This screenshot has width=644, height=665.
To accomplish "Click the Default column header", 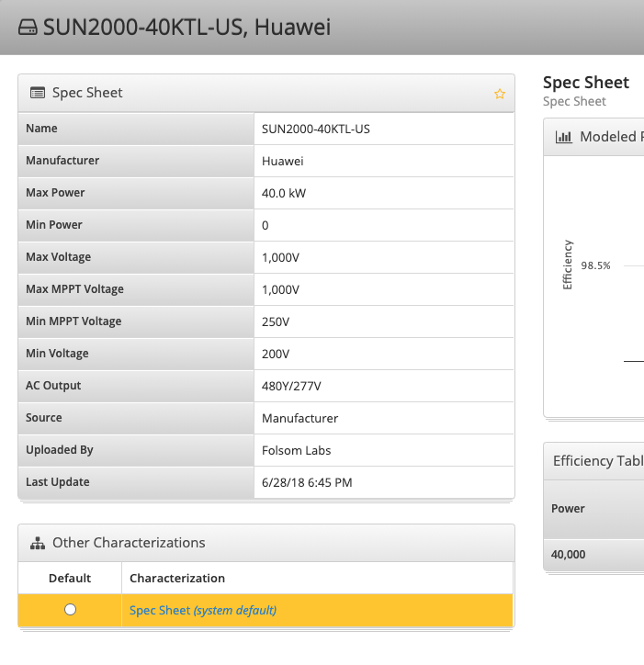I will click(70, 578).
